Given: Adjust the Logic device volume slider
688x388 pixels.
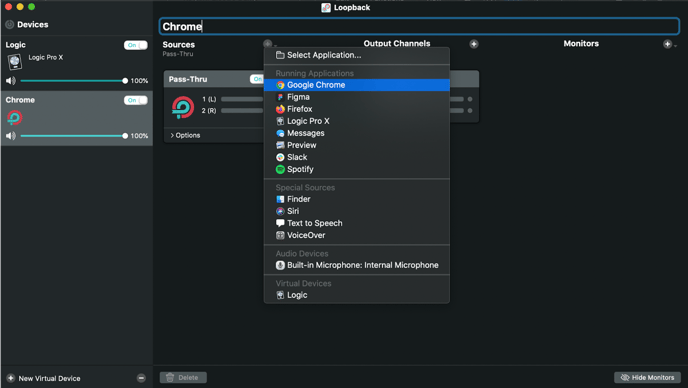Looking at the screenshot, I should point(74,81).
